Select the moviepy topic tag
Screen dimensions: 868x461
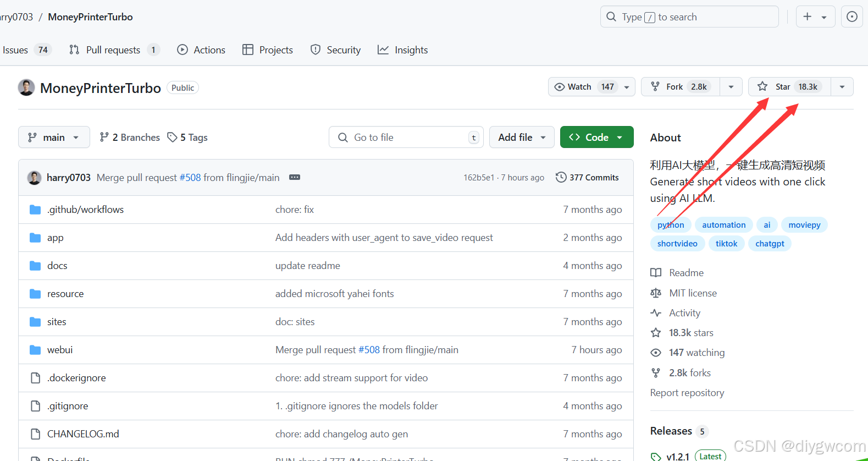pyautogui.click(x=804, y=225)
